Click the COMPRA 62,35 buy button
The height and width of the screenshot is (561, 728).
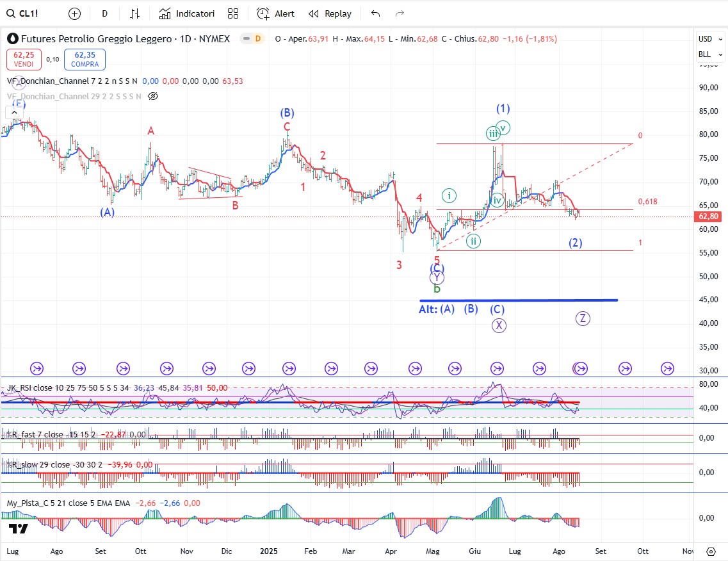[x=85, y=60]
